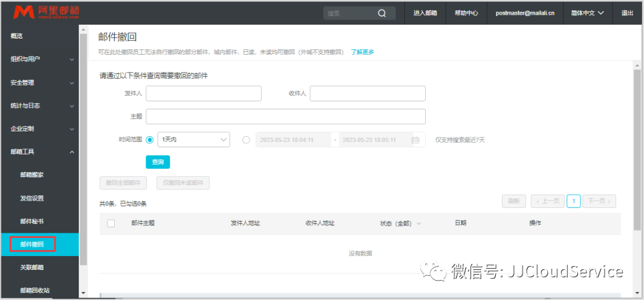Select 邮件撤回 in the sidebar

(x=39, y=245)
